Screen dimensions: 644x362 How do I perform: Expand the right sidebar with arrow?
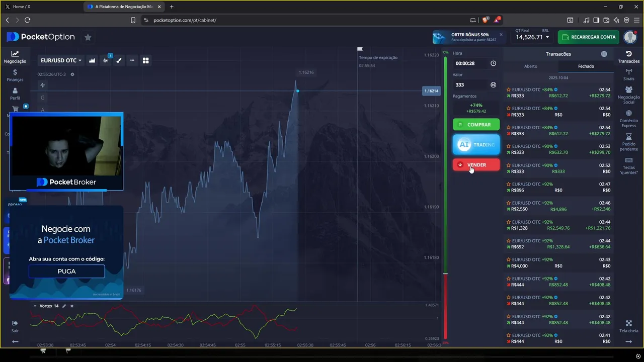629,342
